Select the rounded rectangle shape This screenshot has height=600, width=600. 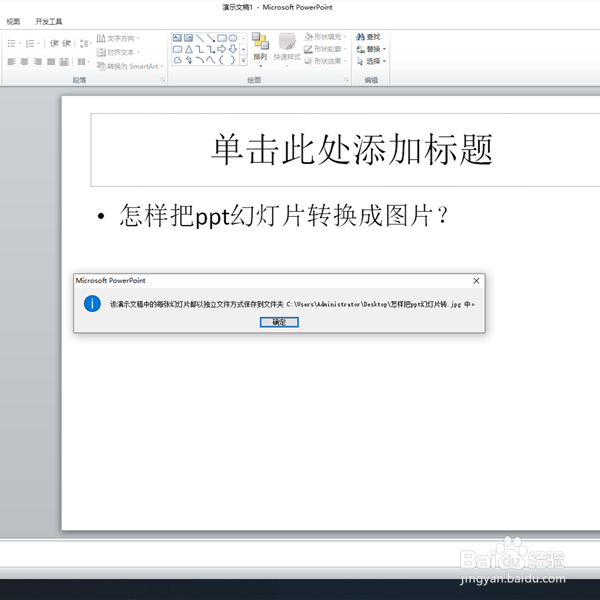coord(177,49)
